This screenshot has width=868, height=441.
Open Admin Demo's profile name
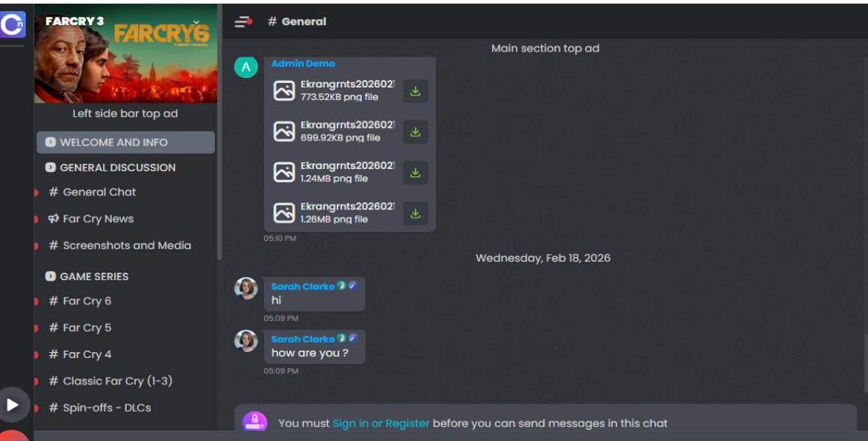click(x=303, y=64)
